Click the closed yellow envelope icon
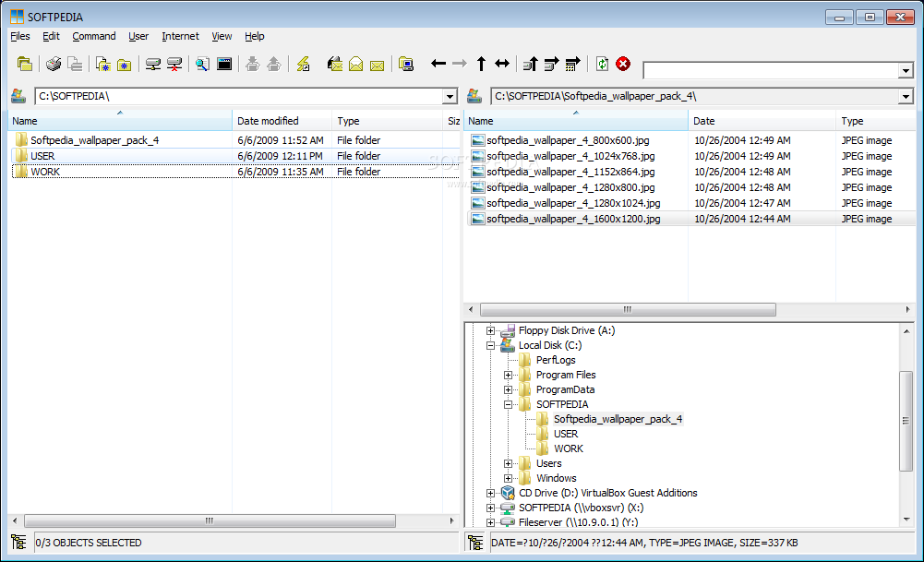 [x=378, y=65]
